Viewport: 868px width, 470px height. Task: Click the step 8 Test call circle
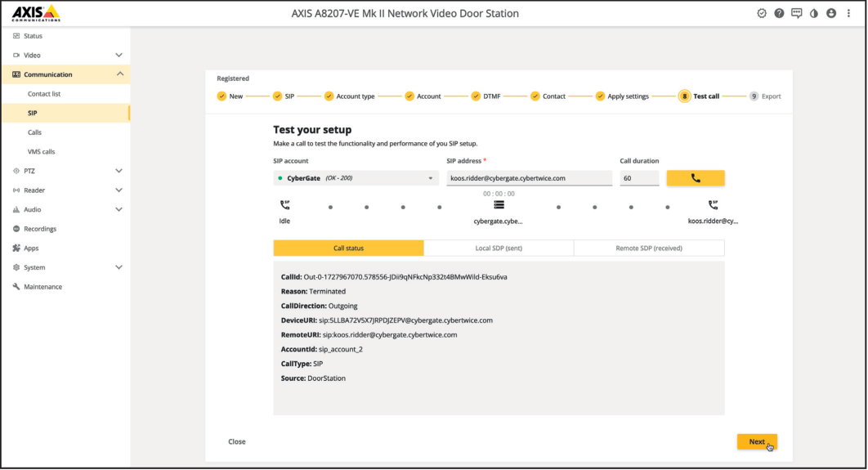pos(684,96)
